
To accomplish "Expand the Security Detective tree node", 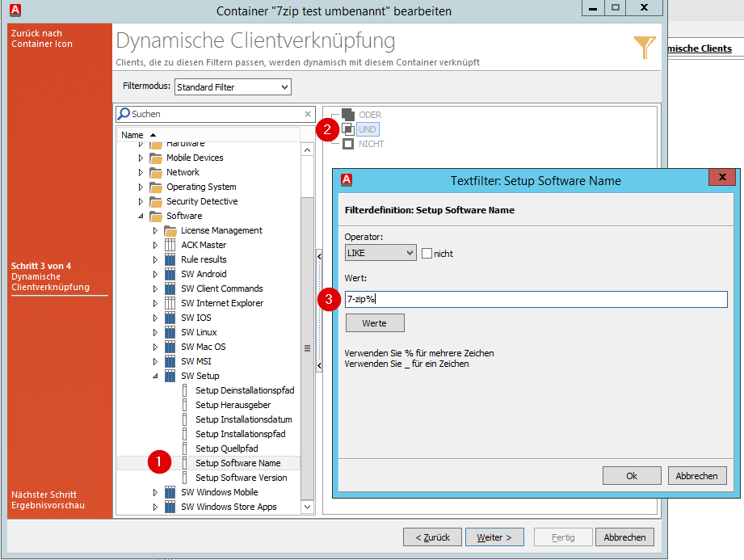I will click(141, 201).
